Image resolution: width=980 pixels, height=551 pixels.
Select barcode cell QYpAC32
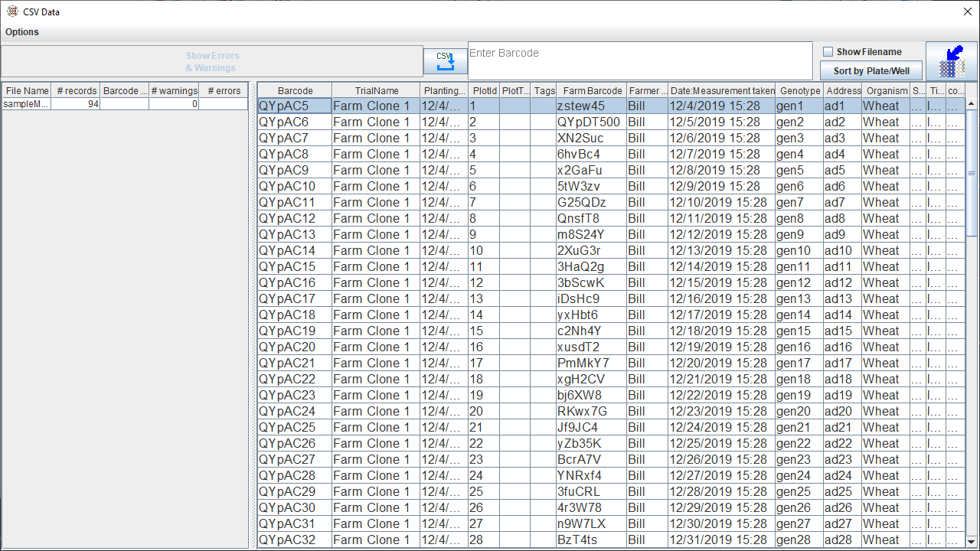(x=295, y=540)
